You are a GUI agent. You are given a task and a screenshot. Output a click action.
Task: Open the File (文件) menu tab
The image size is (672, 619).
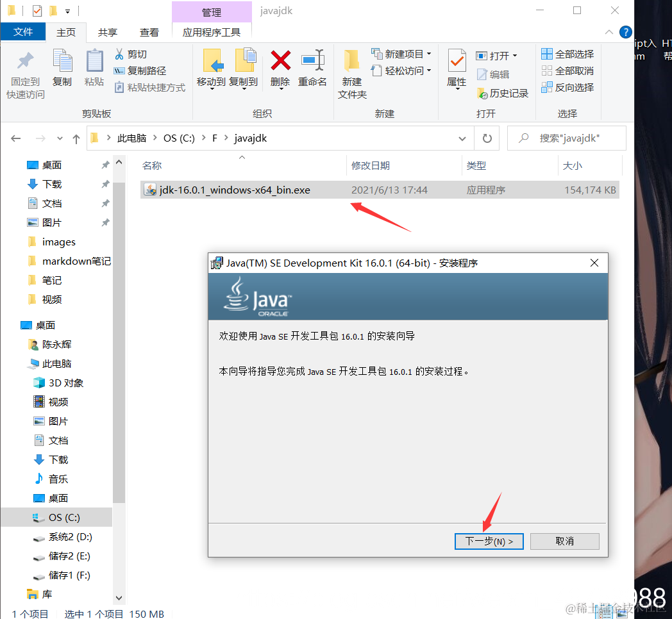(x=23, y=32)
